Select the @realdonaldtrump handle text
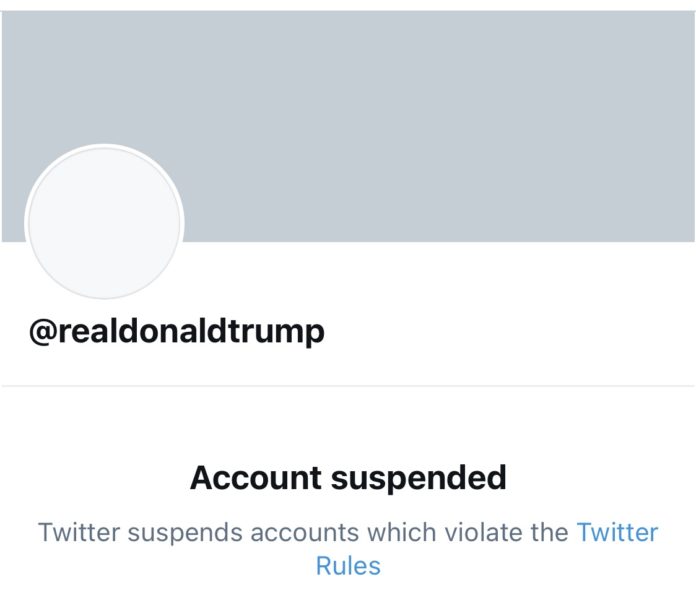Viewport: 696px width, 608px height. [177, 332]
